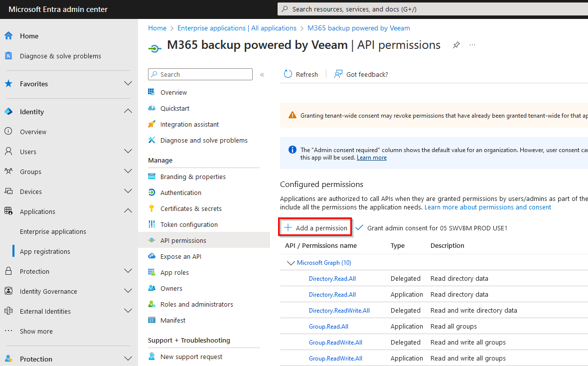Click the Token configuration bars icon
Image resolution: width=588 pixels, height=366 pixels.
coord(151,224)
